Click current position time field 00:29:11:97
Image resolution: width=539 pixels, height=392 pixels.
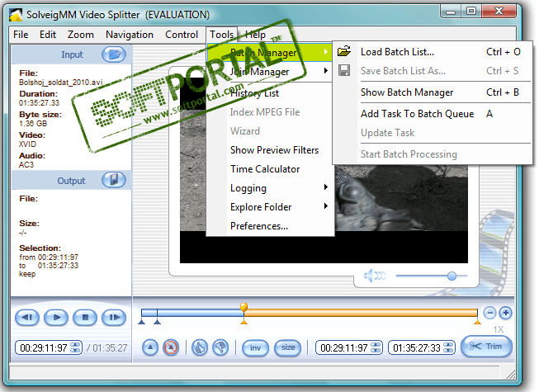(43, 347)
